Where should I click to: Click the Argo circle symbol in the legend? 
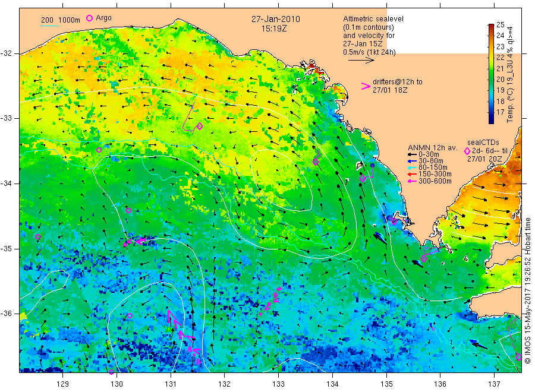(x=89, y=18)
